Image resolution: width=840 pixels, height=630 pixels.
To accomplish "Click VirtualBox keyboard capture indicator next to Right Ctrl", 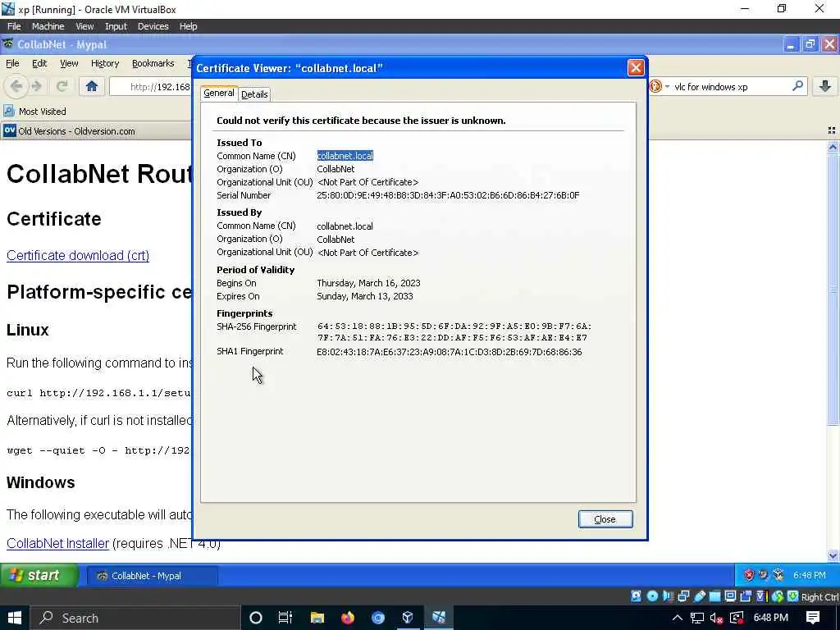I will point(793,596).
